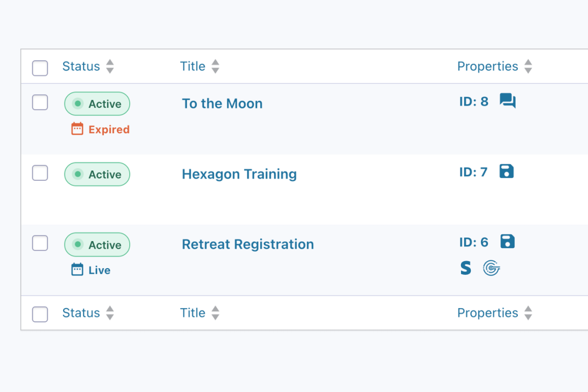588x392 pixels.
Task: Click the footer Status column label
Action: (x=81, y=313)
